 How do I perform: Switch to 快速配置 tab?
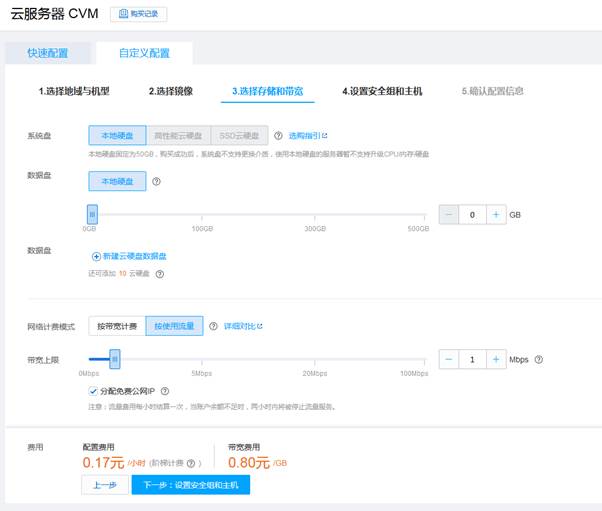[48, 53]
